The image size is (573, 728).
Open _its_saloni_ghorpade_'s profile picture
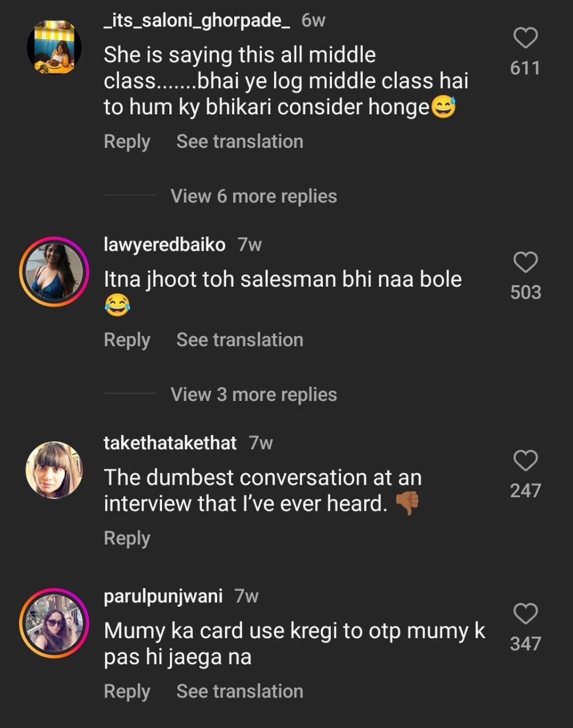[54, 47]
